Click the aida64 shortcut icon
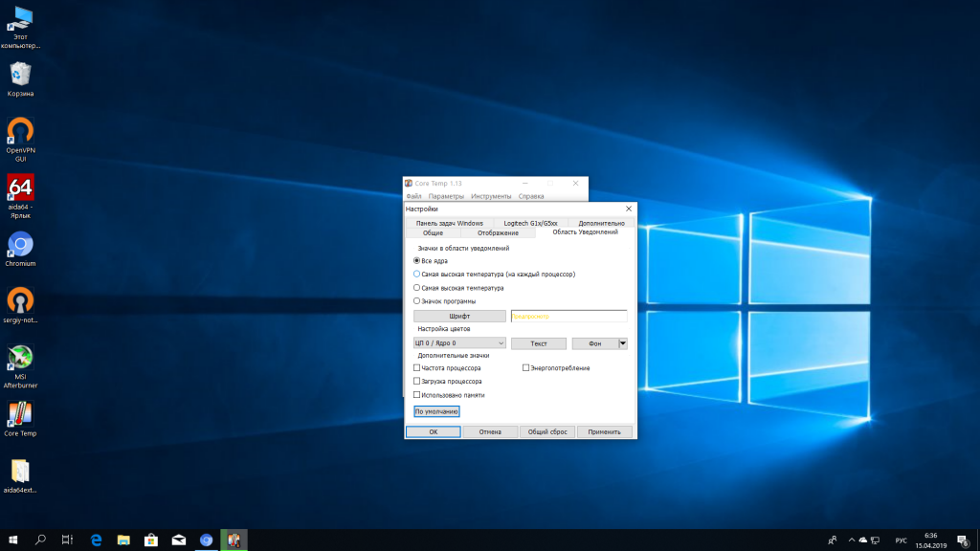 (20, 187)
